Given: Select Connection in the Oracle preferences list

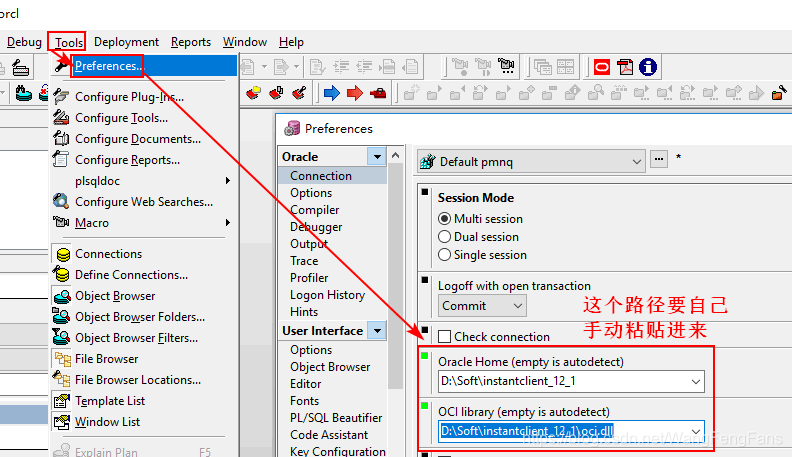Looking at the screenshot, I should [332, 176].
